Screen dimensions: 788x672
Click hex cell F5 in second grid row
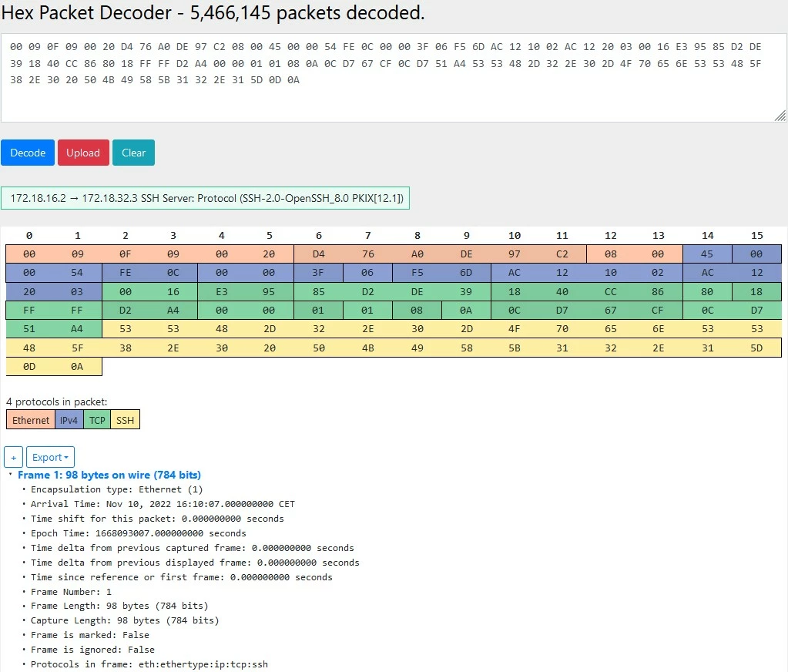click(x=417, y=272)
